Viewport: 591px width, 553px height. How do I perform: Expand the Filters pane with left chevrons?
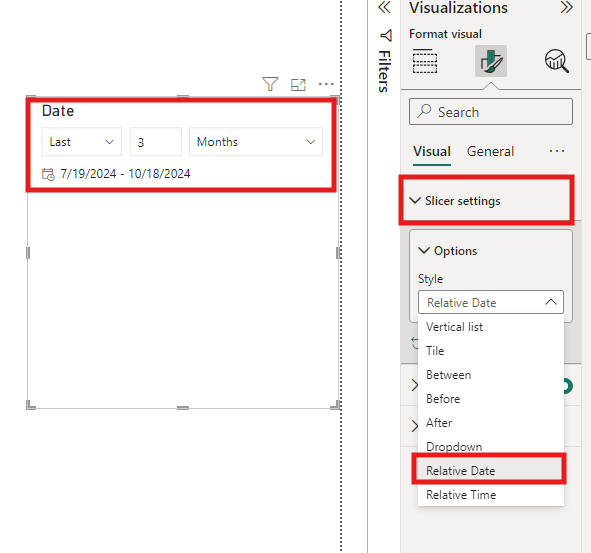[x=384, y=7]
